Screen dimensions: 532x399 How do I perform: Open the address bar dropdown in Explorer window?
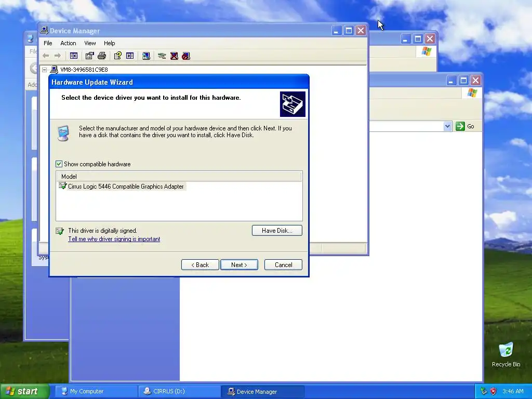point(447,126)
